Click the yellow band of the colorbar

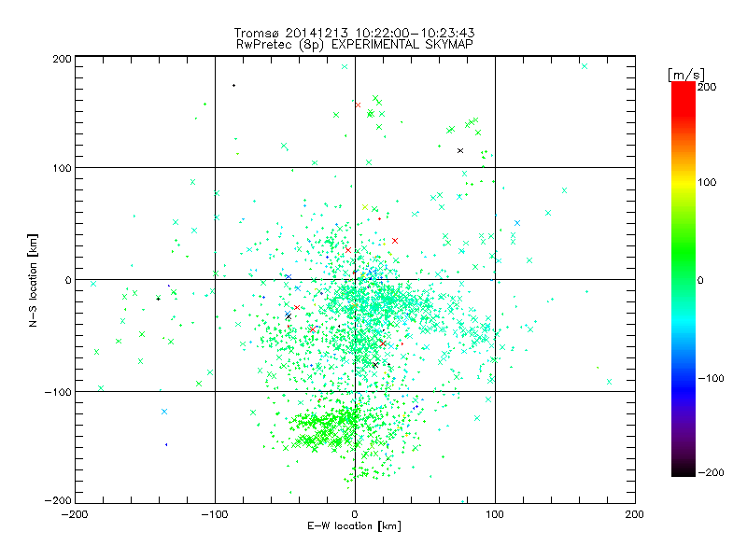click(x=684, y=182)
